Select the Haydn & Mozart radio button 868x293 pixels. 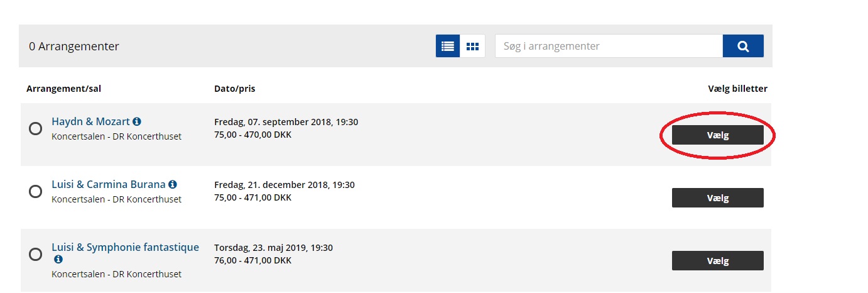point(36,128)
